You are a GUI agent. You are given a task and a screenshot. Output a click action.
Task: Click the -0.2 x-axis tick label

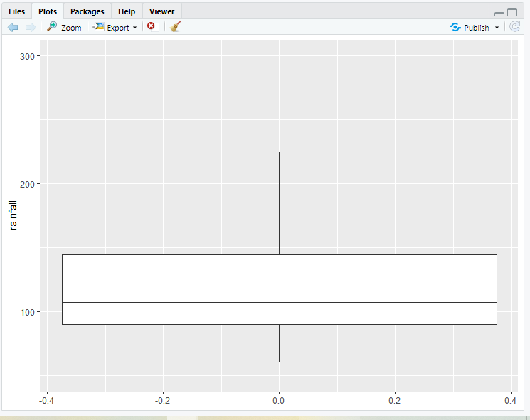point(162,401)
